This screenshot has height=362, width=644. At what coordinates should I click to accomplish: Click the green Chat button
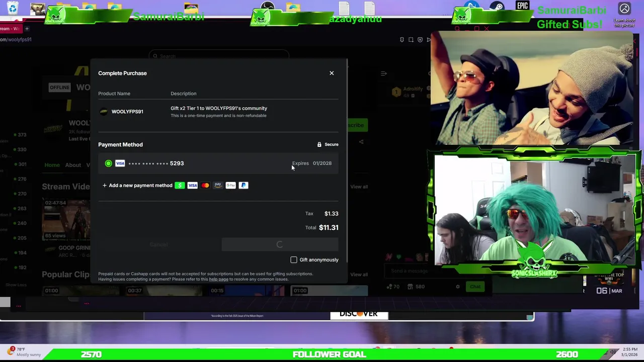(475, 287)
